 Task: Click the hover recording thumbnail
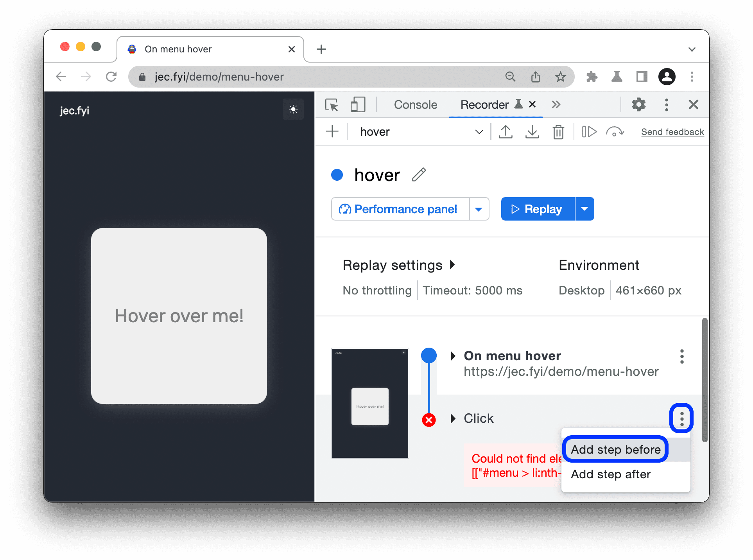tap(370, 402)
